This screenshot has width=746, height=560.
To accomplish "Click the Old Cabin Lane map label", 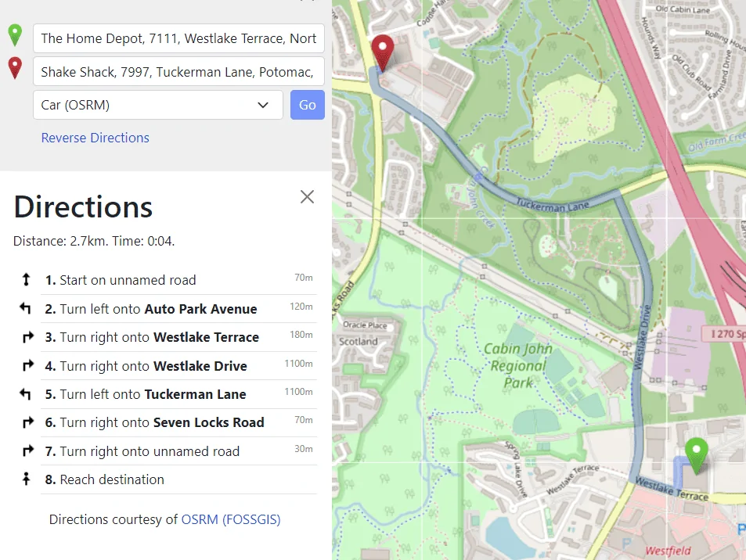I will point(683,9).
